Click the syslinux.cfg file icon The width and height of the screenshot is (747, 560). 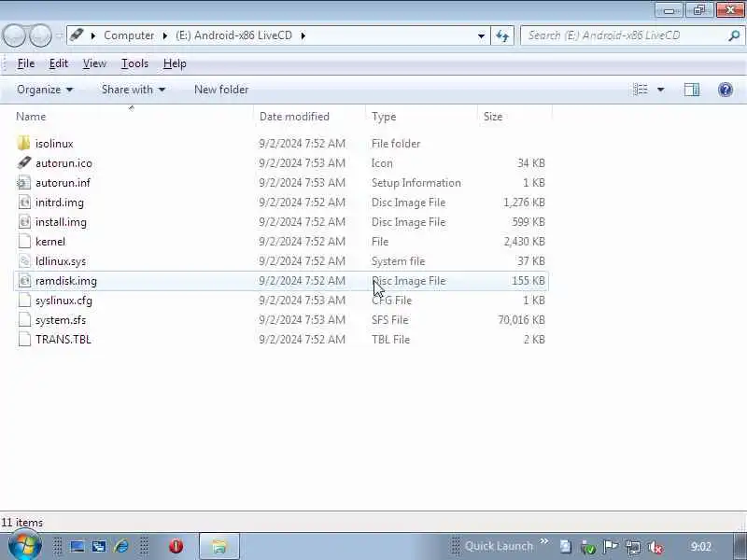24,301
